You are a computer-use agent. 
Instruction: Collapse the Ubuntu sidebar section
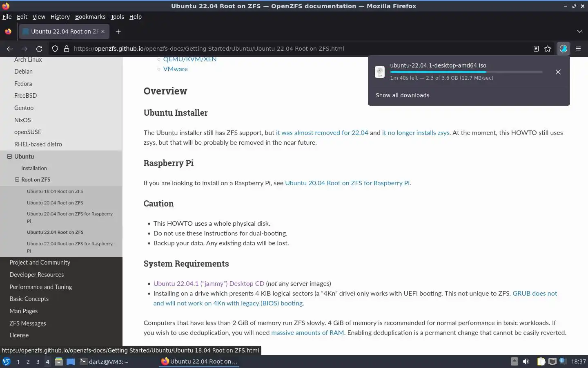coord(9,156)
